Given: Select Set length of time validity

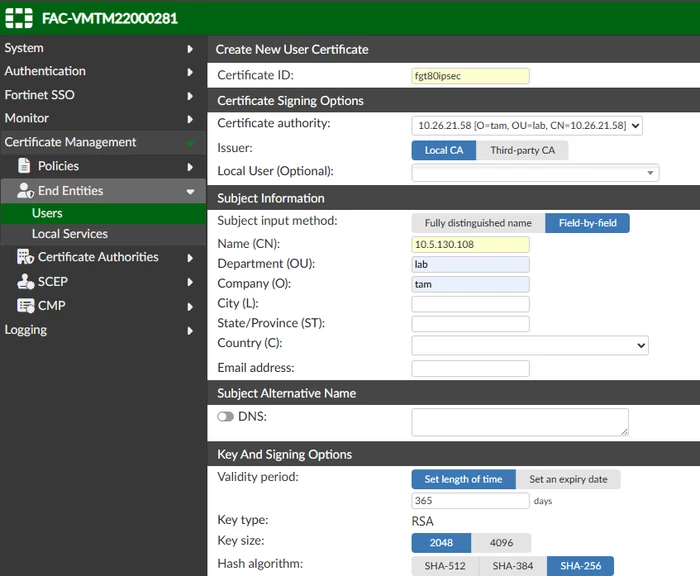Looking at the screenshot, I should [x=463, y=479].
